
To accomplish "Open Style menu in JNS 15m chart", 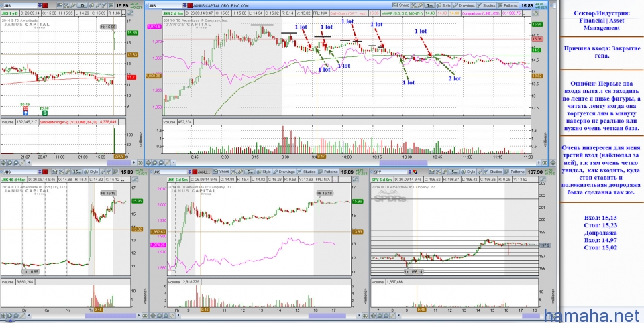I will click(91, 172).
